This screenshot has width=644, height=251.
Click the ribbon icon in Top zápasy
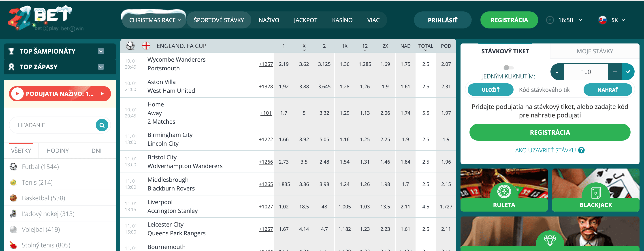click(11, 67)
